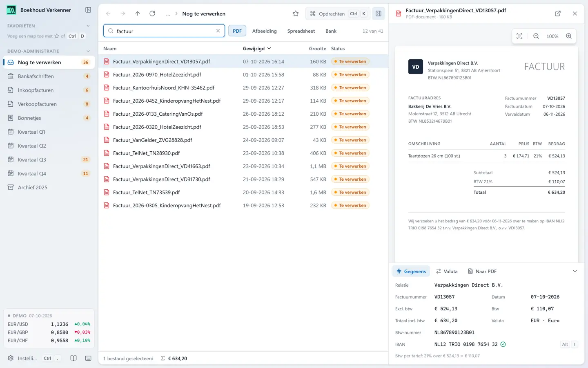The width and height of the screenshot is (588, 368).
Task: Sort by Naam column header
Action: 110,48
